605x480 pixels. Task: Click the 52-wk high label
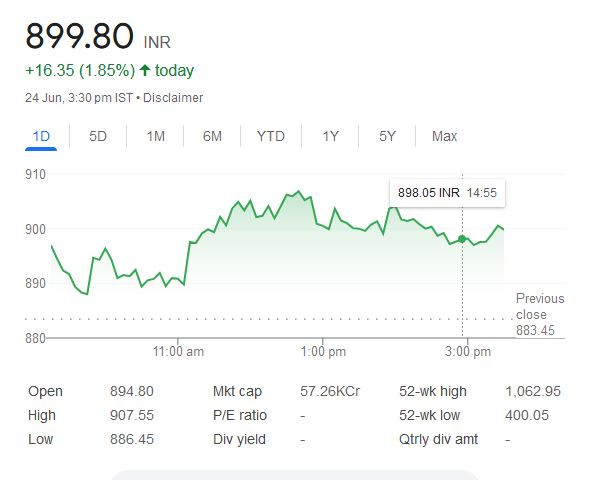pos(432,391)
